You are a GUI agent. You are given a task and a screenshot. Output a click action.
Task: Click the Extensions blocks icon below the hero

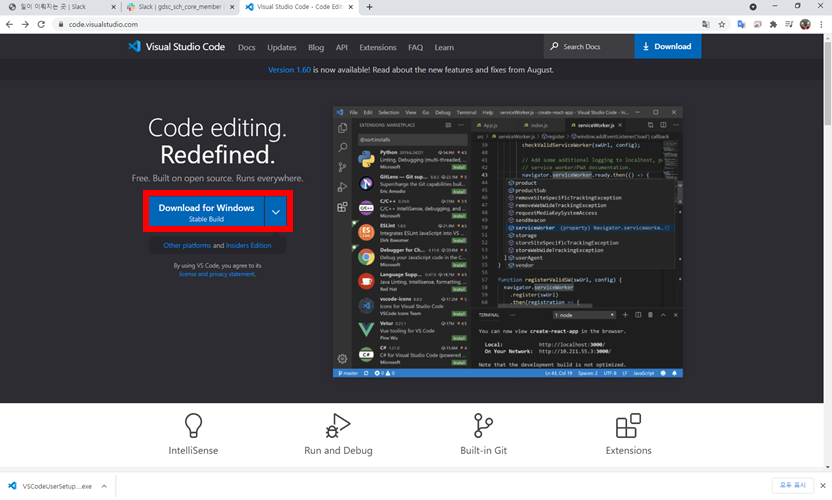tap(628, 425)
